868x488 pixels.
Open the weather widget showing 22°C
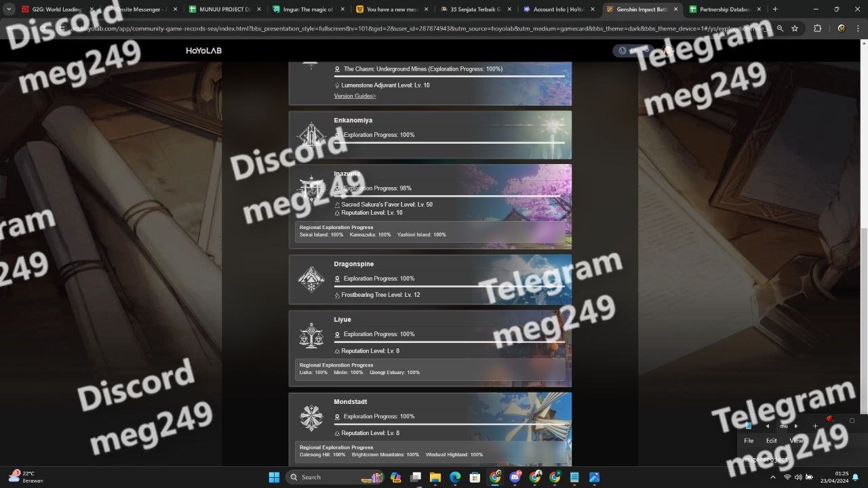click(26, 477)
